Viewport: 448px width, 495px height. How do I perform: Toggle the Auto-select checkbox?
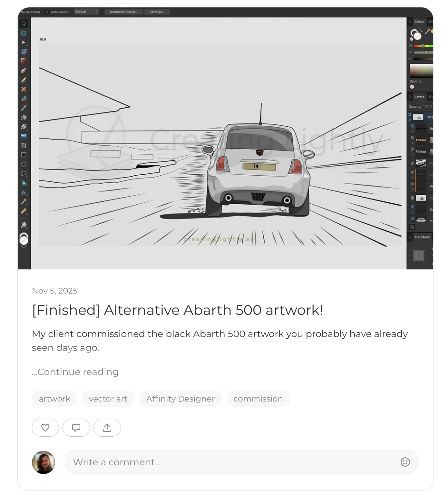[x=47, y=12]
